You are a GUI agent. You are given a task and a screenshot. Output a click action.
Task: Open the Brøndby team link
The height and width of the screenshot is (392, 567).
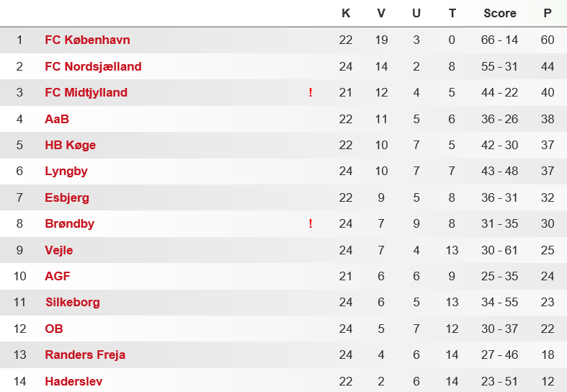69,224
